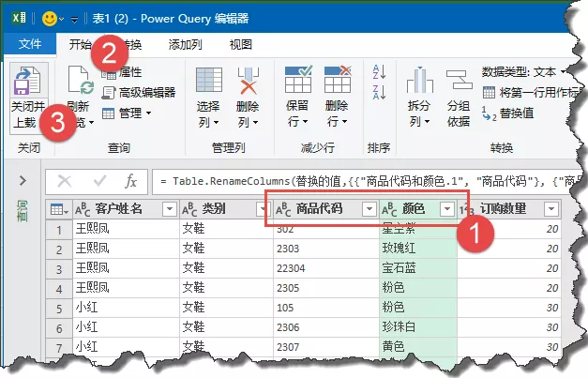
Task: Open the 高级编辑器 button
Action: coord(139,92)
